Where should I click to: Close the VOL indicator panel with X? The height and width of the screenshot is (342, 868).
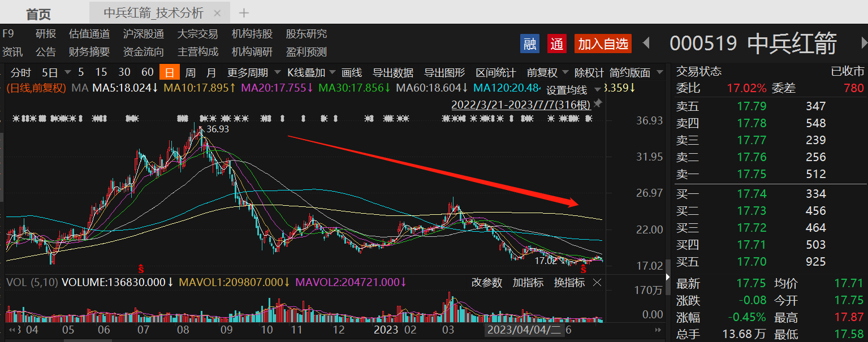click(597, 282)
